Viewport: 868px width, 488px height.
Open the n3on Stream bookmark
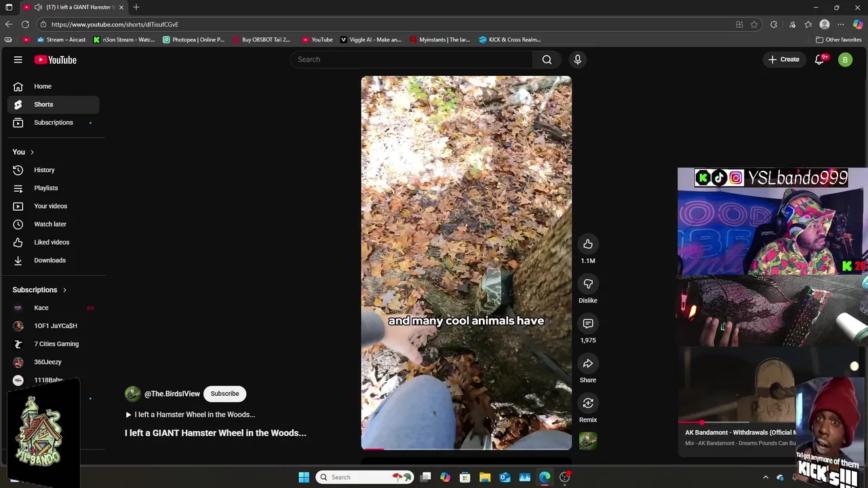click(124, 40)
